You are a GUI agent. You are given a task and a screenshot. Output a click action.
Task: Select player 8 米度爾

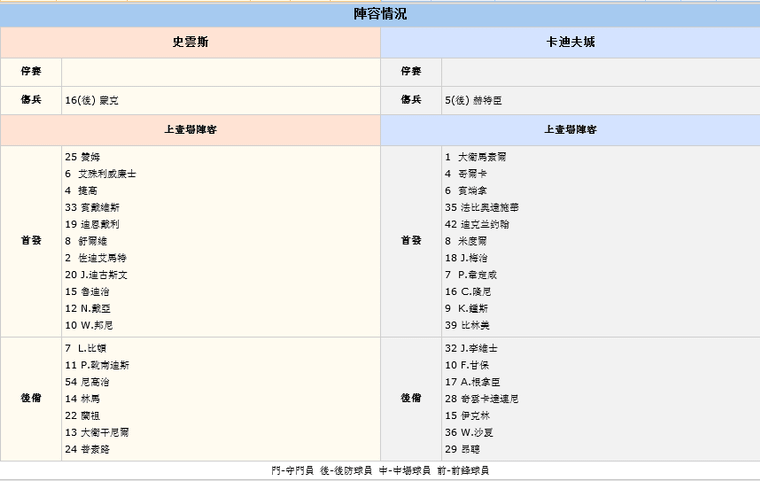466,241
